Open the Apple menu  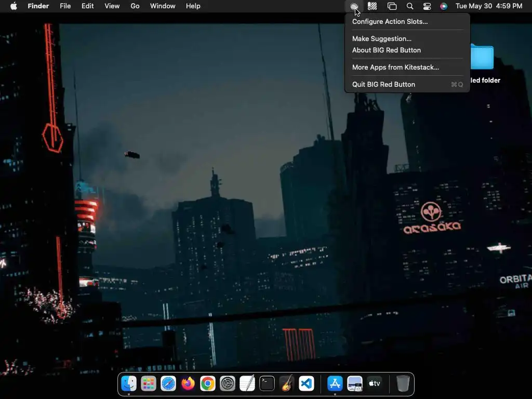click(x=14, y=6)
